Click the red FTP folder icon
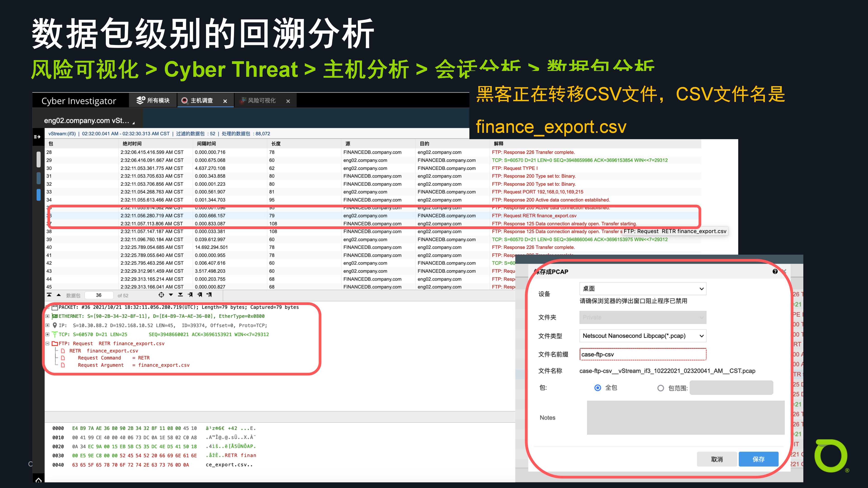868x488 pixels. (55, 343)
